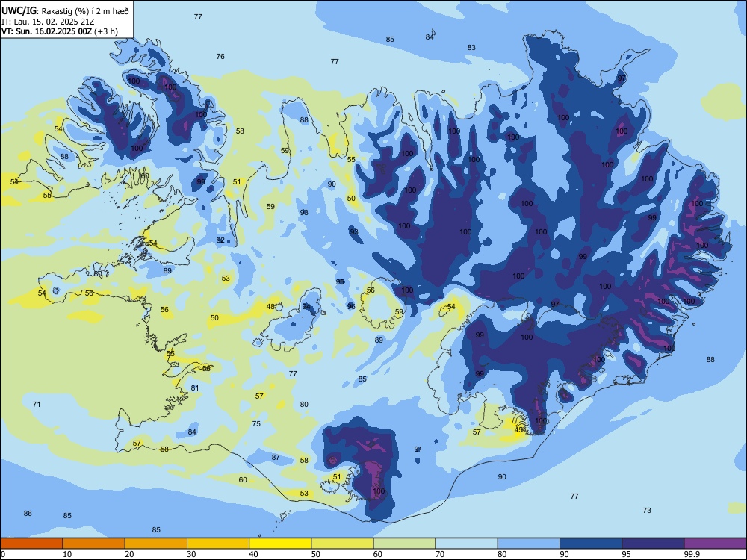Screen dimensions: 747x560
Task: Click the humidity value '83' on the map
Action: [471, 47]
